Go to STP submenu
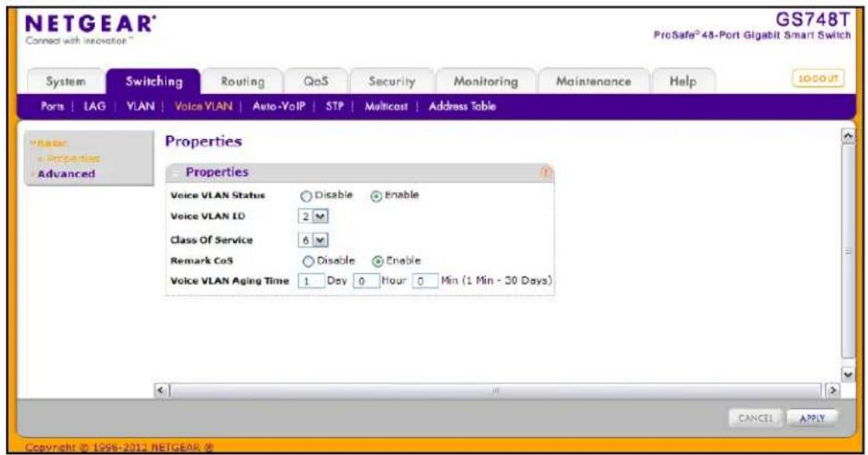Viewport: 868px width, 455px height. (335, 106)
